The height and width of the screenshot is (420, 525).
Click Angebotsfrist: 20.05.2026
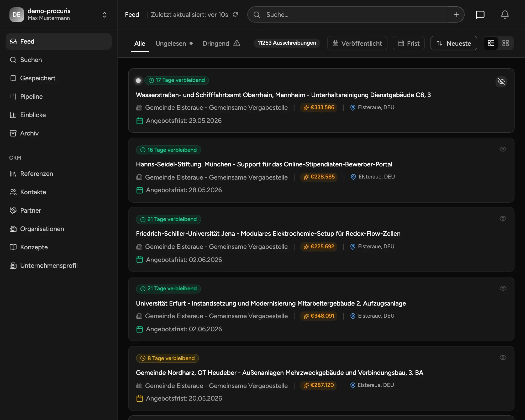184,398
